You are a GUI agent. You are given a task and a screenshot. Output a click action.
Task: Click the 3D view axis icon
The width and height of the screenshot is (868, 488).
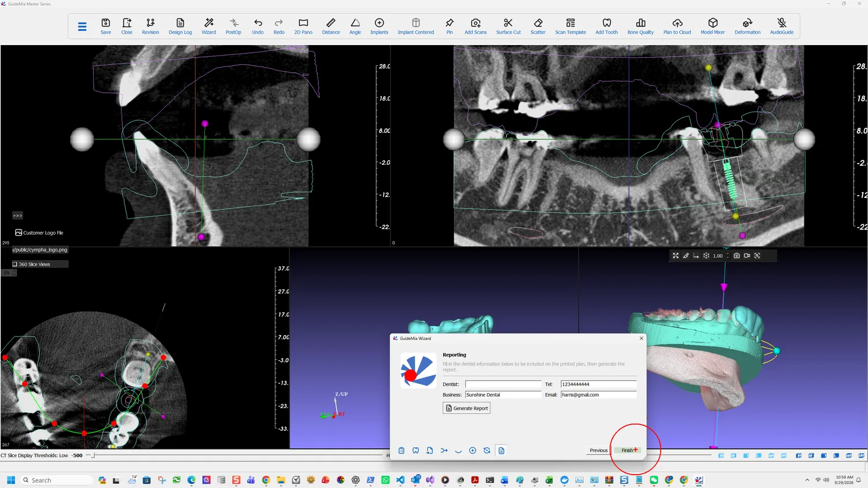[696, 256]
